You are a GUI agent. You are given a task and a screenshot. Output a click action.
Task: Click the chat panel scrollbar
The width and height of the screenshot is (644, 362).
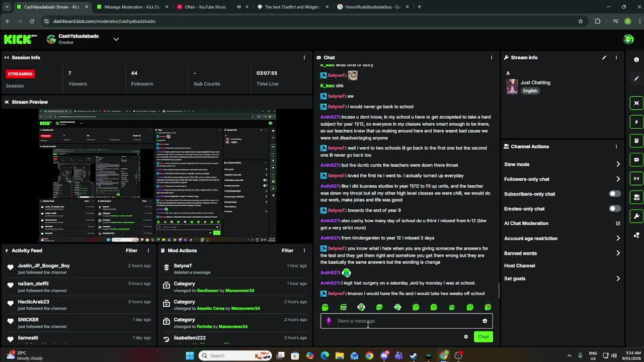click(x=499, y=290)
